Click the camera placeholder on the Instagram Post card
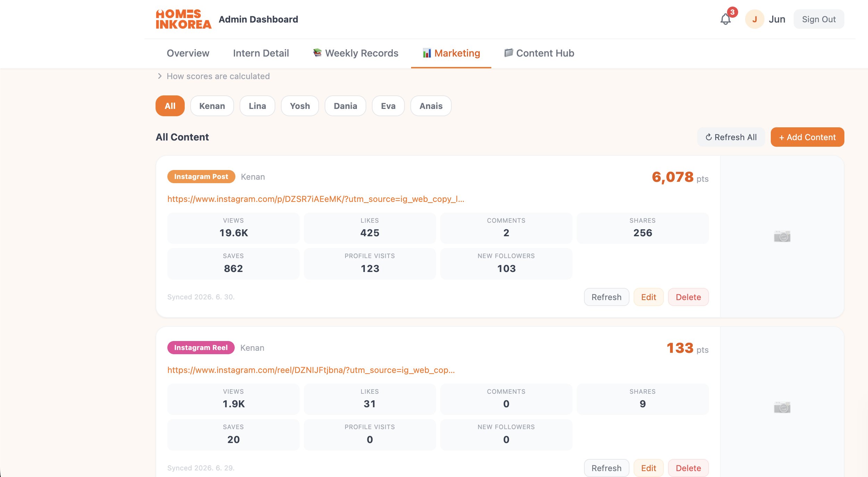The width and height of the screenshot is (868, 477). tap(782, 236)
